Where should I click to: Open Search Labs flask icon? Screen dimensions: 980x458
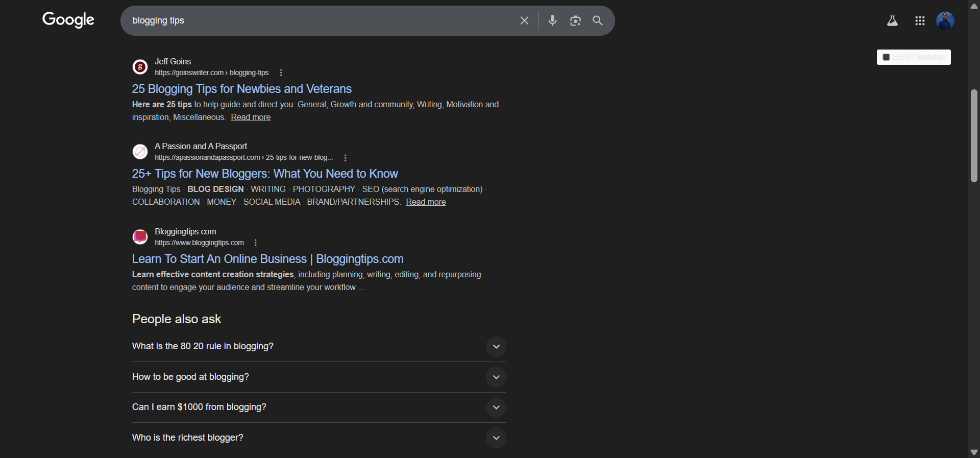coord(892,21)
